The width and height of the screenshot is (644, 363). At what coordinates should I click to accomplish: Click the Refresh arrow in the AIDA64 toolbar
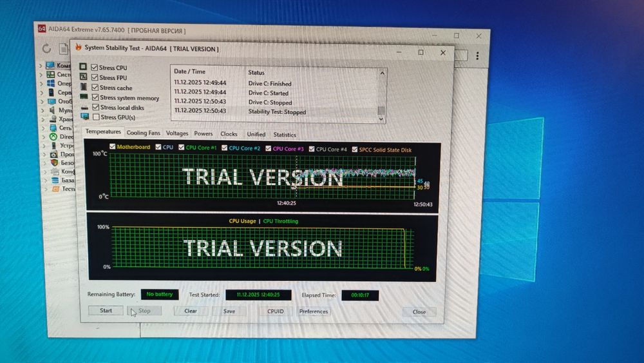coord(46,48)
